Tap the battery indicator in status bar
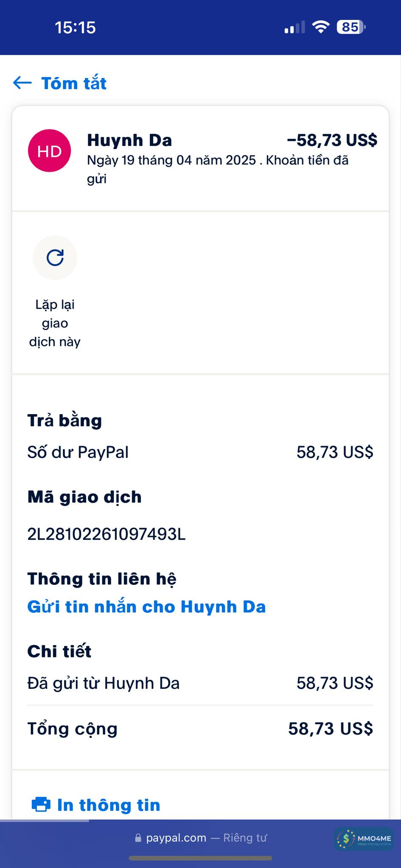 click(351, 28)
